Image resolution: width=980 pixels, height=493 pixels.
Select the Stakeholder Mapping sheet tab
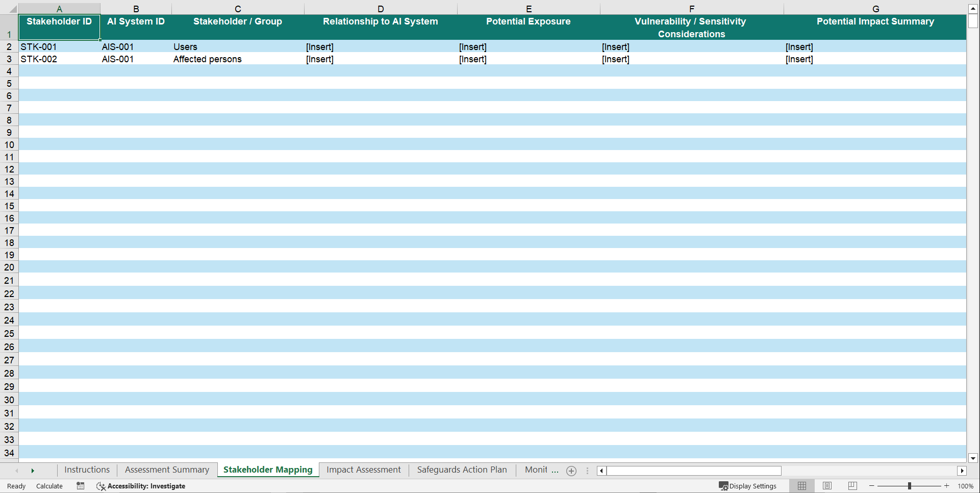[268, 470]
